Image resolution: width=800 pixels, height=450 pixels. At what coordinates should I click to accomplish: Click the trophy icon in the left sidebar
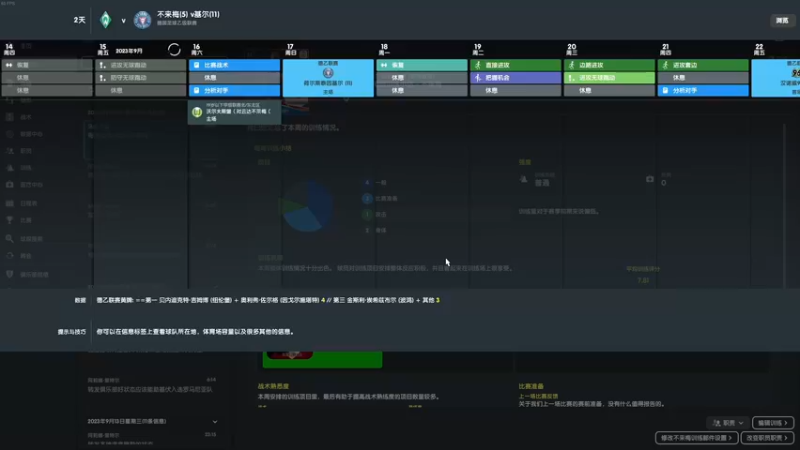tap(10, 220)
